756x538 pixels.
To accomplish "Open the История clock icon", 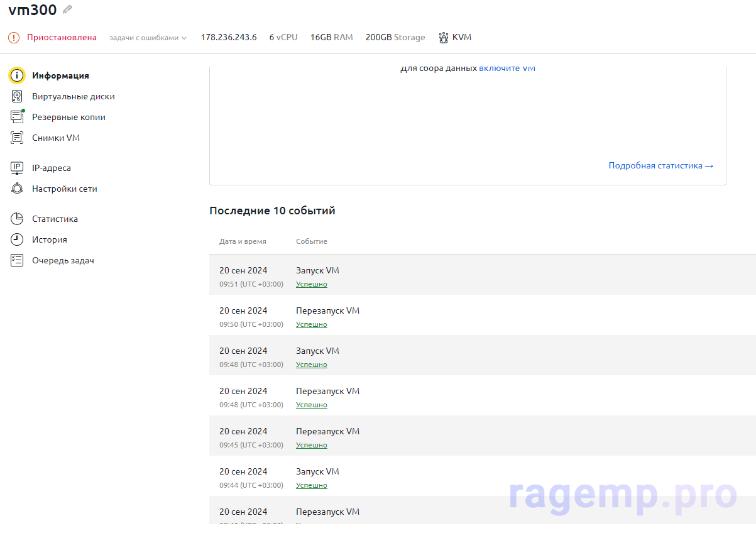I will coord(17,239).
